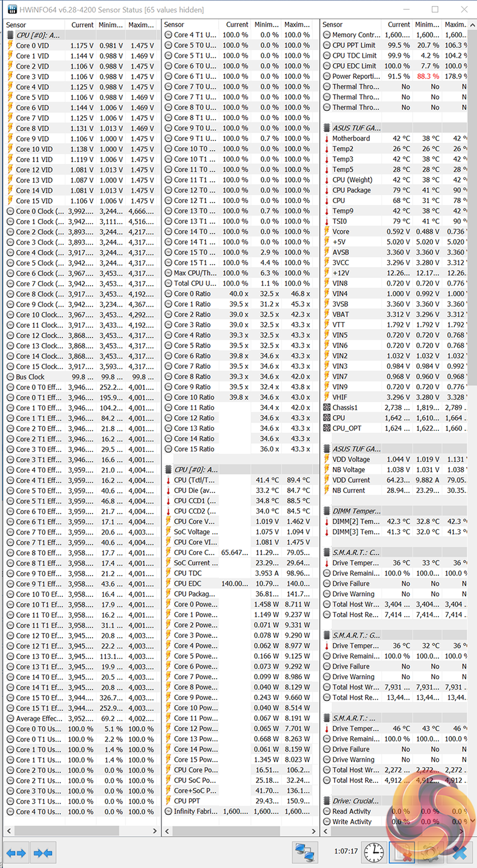Select the S.M.A.R.T.: C... section header
This screenshot has height=868, width=477.
tap(394, 552)
